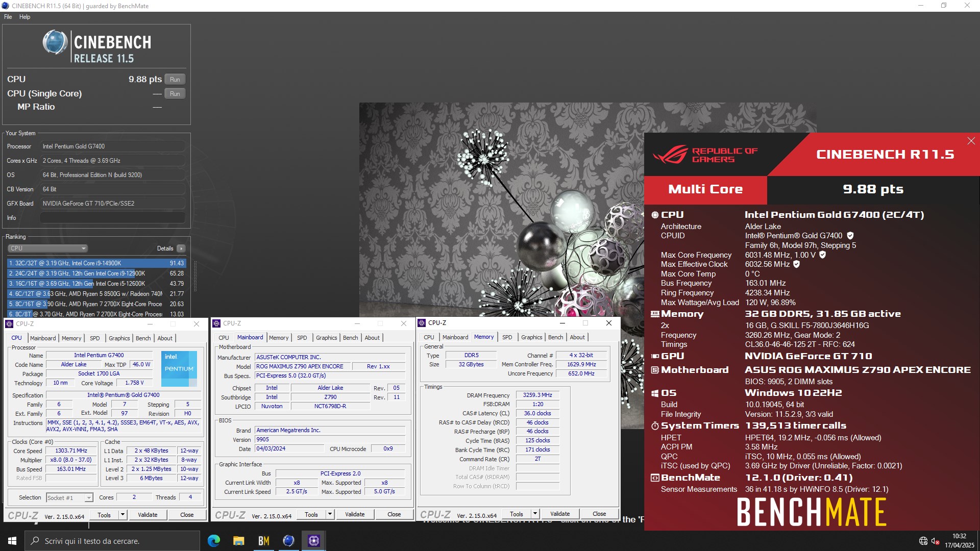Open Tools dropdown arrow in CPU-Z CPU window
Screen dimensions: 980x551
[122, 515]
